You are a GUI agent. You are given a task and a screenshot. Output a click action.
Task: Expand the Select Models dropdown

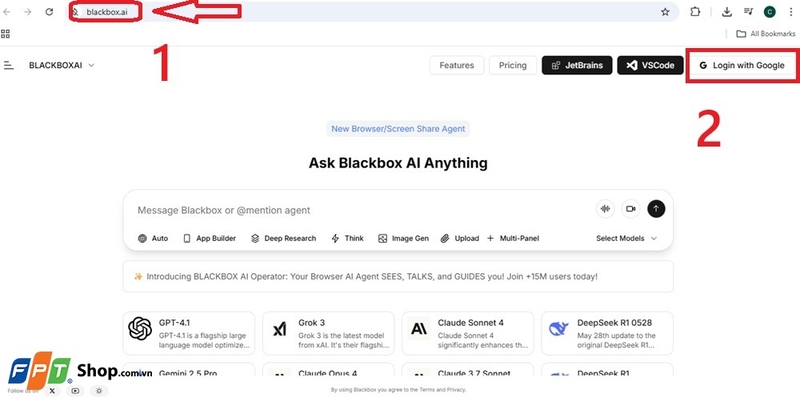coord(627,238)
